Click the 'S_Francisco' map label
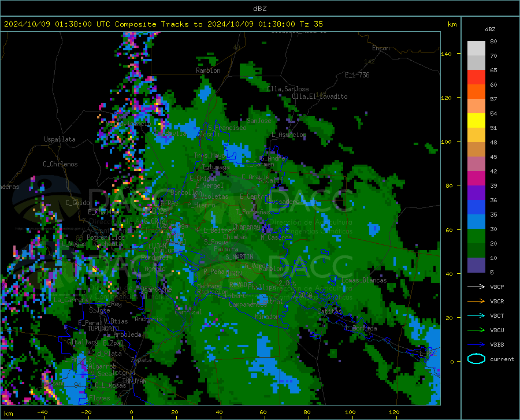 [227, 128]
